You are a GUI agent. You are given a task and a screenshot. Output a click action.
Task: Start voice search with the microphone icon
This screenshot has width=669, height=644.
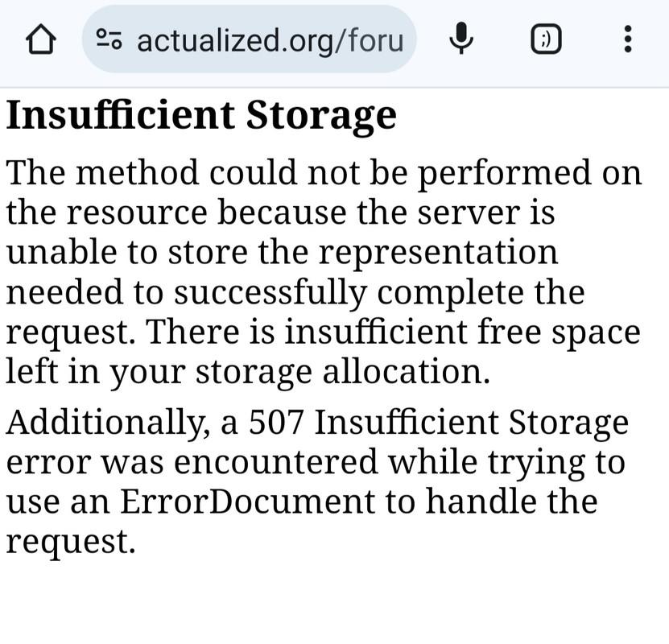pos(461,39)
